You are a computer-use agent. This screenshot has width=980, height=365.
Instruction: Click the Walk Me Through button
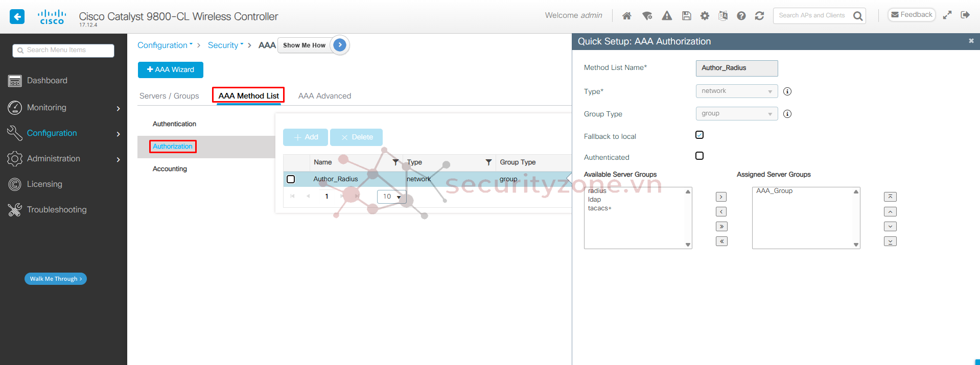(x=55, y=279)
